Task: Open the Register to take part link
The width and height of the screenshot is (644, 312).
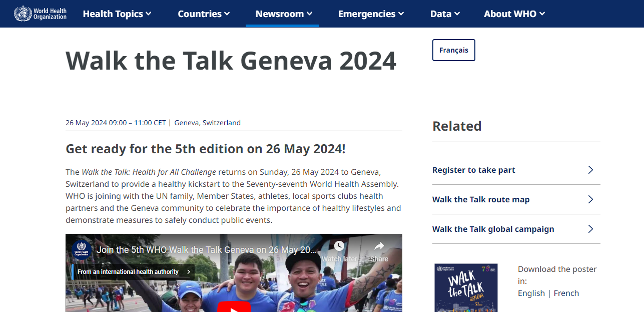Action: (x=516, y=170)
